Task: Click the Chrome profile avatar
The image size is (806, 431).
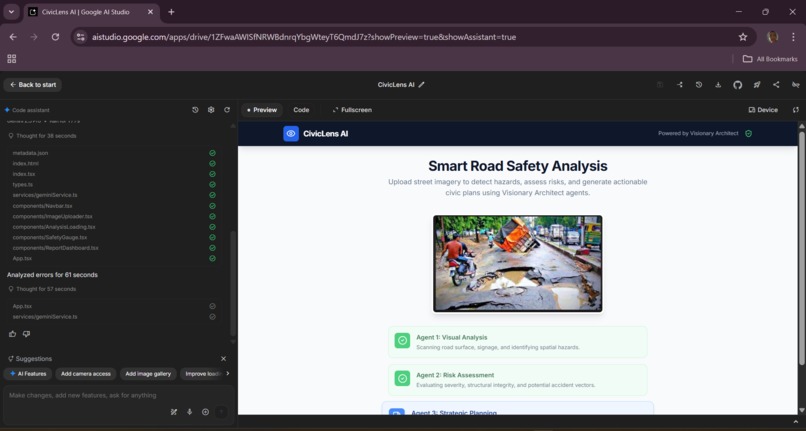Action: [x=772, y=37]
